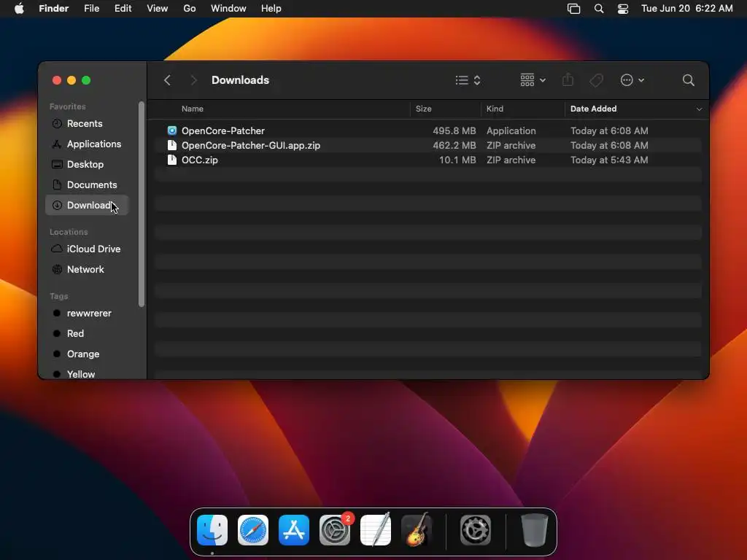Click the Stage Manager menu bar icon
Screen dimensions: 747x560
573,9
